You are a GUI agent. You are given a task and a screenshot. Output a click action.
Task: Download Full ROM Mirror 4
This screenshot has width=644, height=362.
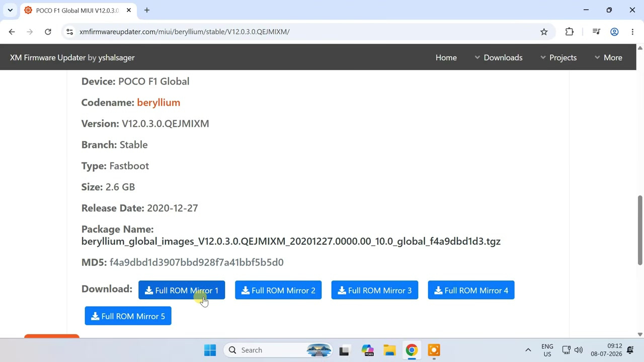(x=471, y=290)
